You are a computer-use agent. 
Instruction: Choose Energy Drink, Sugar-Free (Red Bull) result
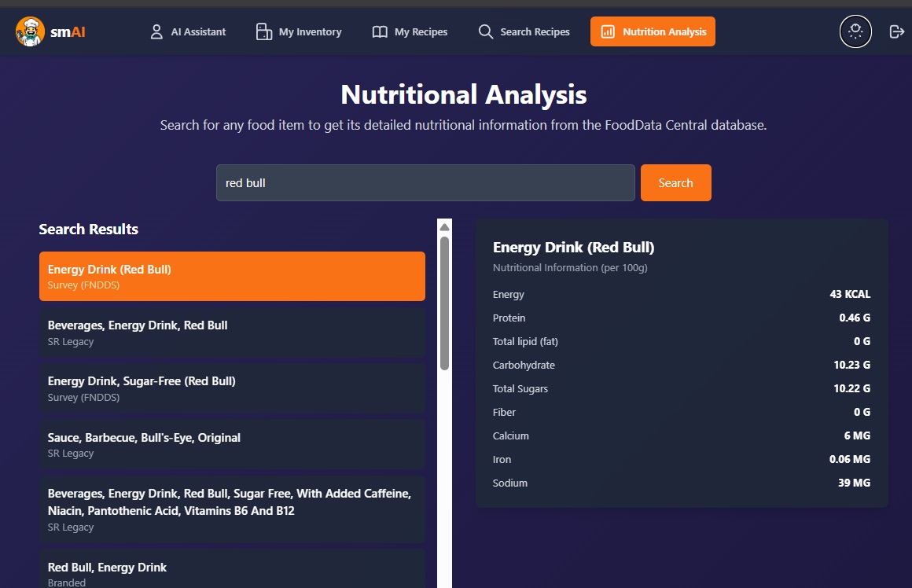coord(232,388)
